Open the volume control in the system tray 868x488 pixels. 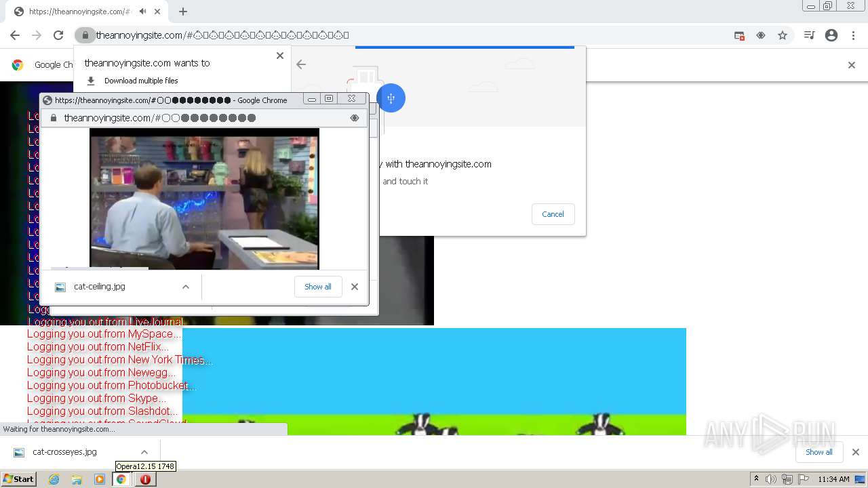[x=771, y=479]
